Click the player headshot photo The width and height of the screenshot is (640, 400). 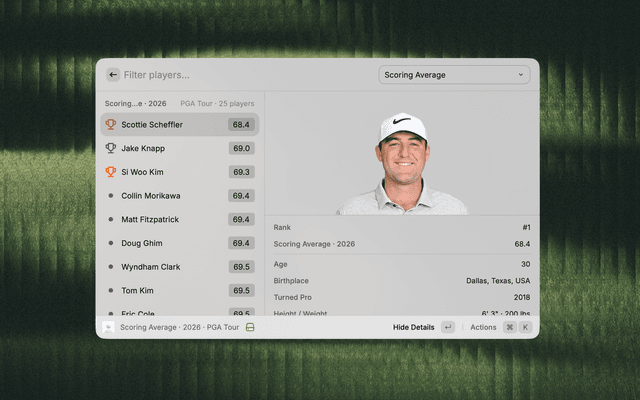[x=402, y=164]
